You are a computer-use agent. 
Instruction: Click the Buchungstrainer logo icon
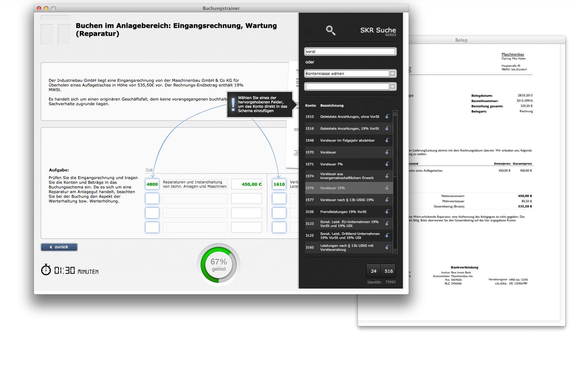pyautogui.click(x=56, y=30)
